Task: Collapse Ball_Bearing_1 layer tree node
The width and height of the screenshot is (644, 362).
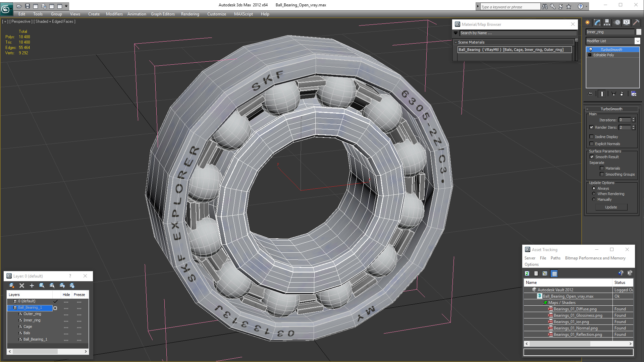Action: pos(10,308)
